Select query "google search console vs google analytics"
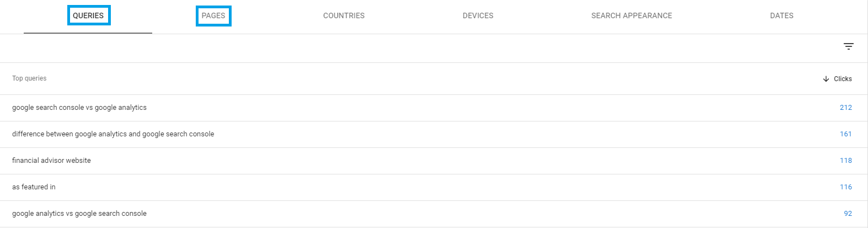 point(79,108)
